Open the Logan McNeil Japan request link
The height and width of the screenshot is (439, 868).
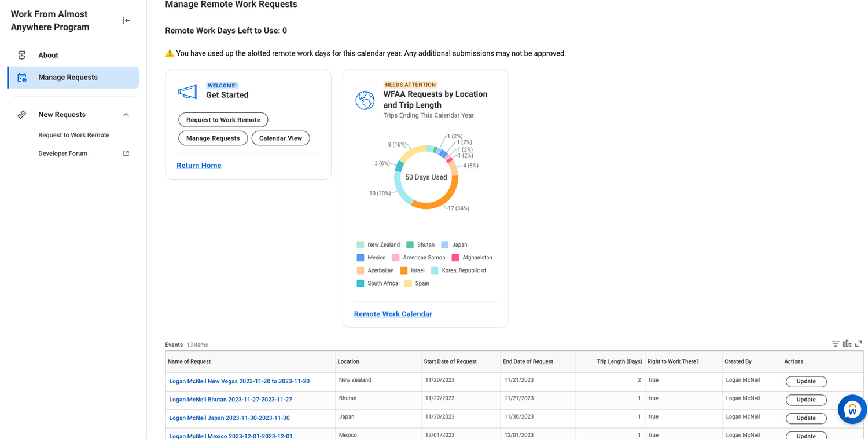[229, 418]
